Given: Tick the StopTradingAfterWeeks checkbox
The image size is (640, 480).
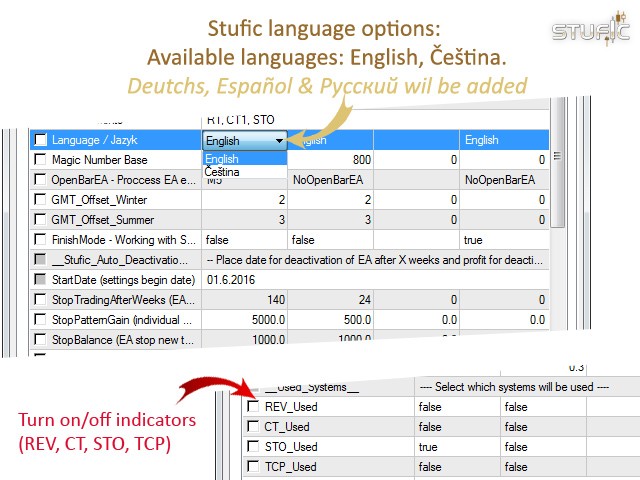Looking at the screenshot, I should click(x=40, y=300).
